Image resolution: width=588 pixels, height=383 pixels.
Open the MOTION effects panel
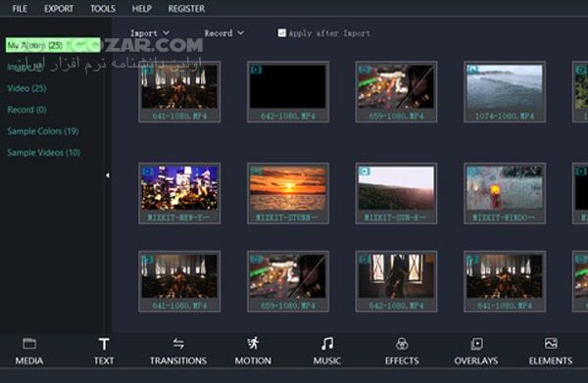[253, 352]
